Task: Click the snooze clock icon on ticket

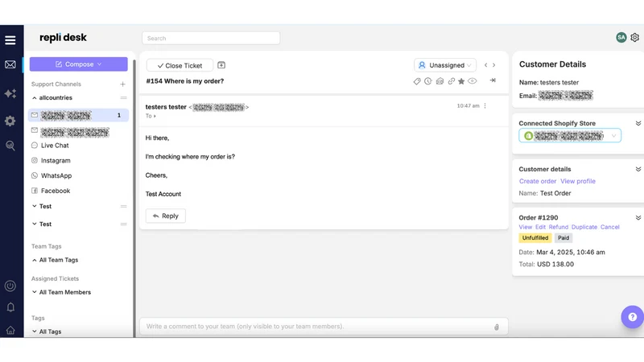Action: [x=428, y=81]
